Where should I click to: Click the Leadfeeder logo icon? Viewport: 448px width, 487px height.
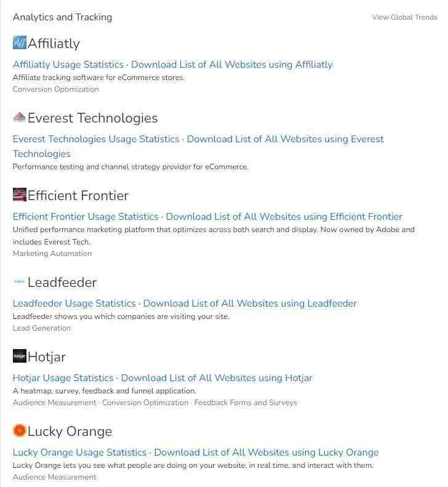pyautogui.click(x=19, y=282)
